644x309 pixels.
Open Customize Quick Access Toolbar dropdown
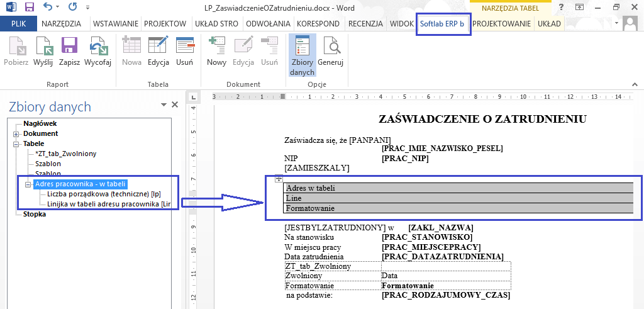pyautogui.click(x=87, y=8)
